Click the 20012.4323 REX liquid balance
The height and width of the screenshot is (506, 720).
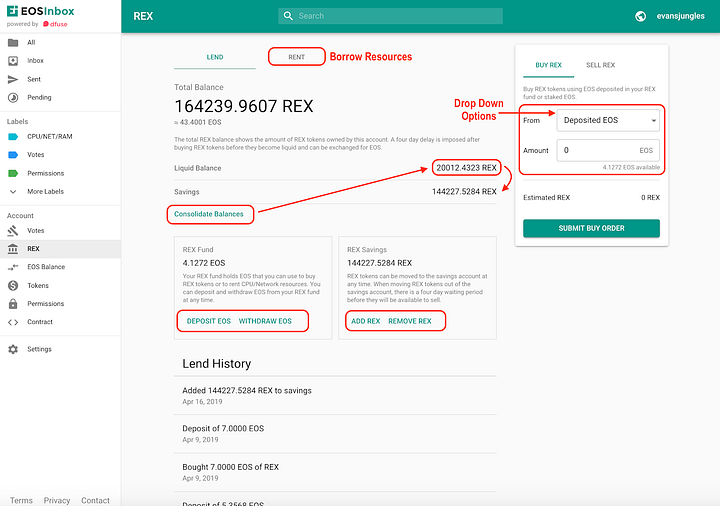pos(466,168)
